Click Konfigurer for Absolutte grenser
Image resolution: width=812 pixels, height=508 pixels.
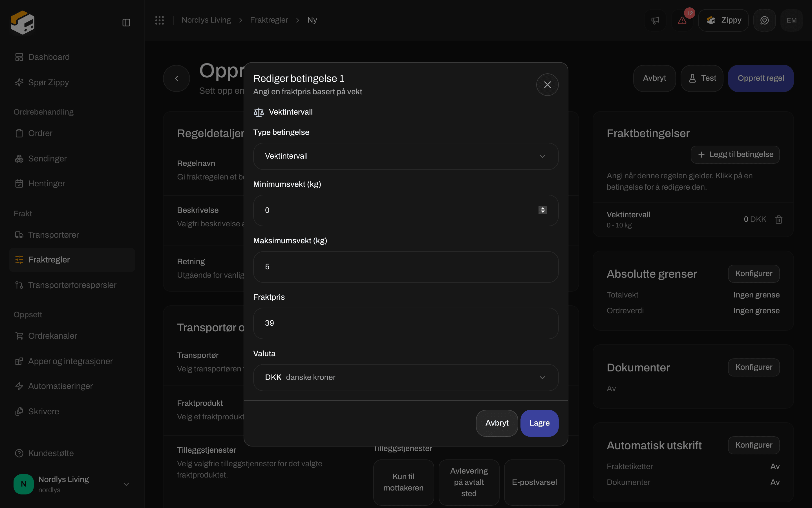coord(754,273)
